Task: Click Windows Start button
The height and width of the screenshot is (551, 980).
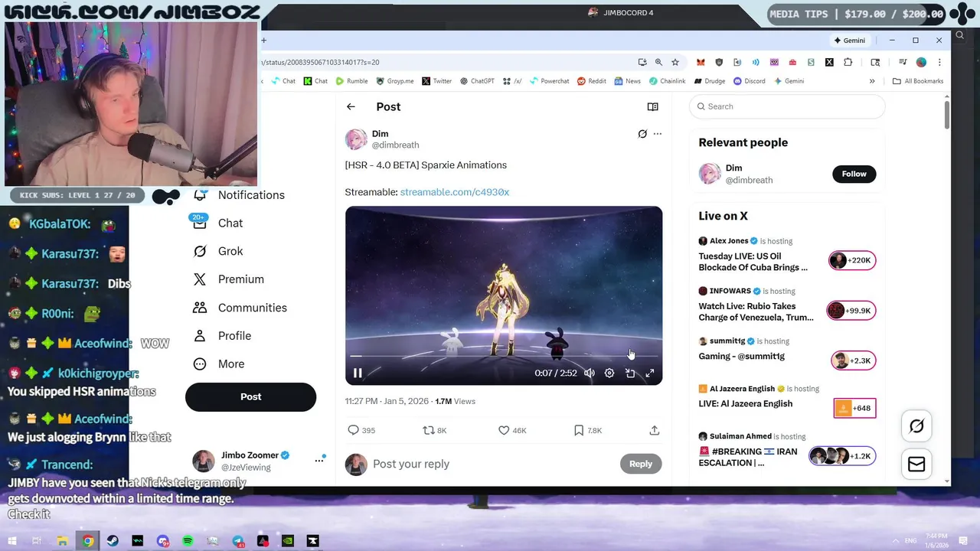Action: [12, 541]
